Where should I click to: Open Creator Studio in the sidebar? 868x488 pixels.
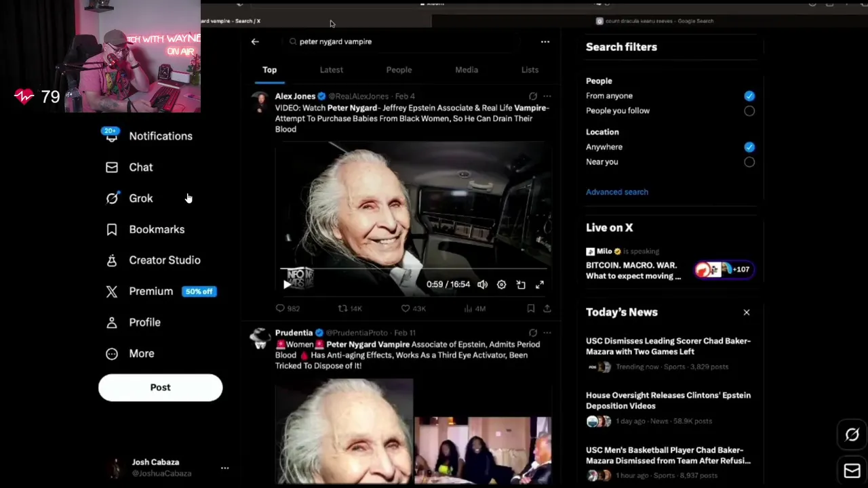[153, 260]
